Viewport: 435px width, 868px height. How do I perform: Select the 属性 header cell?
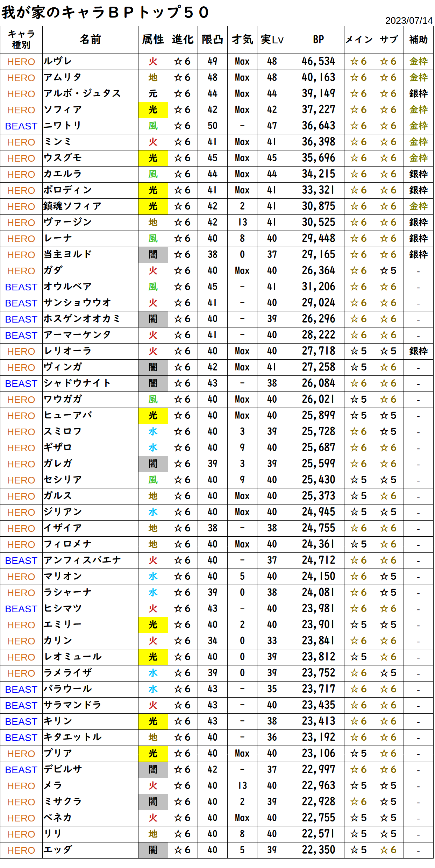point(153,40)
